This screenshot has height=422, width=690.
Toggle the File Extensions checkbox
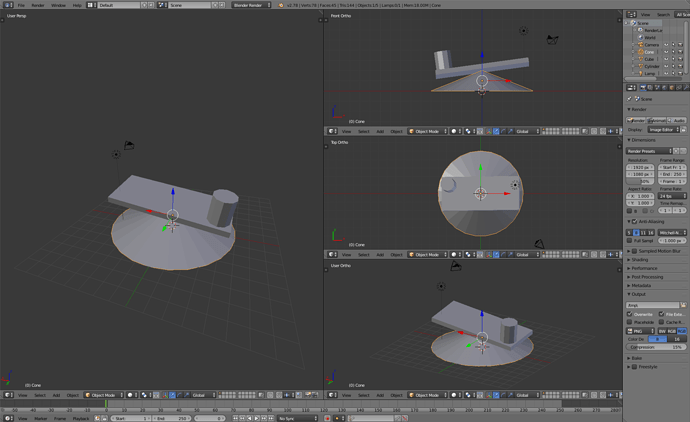tap(661, 314)
